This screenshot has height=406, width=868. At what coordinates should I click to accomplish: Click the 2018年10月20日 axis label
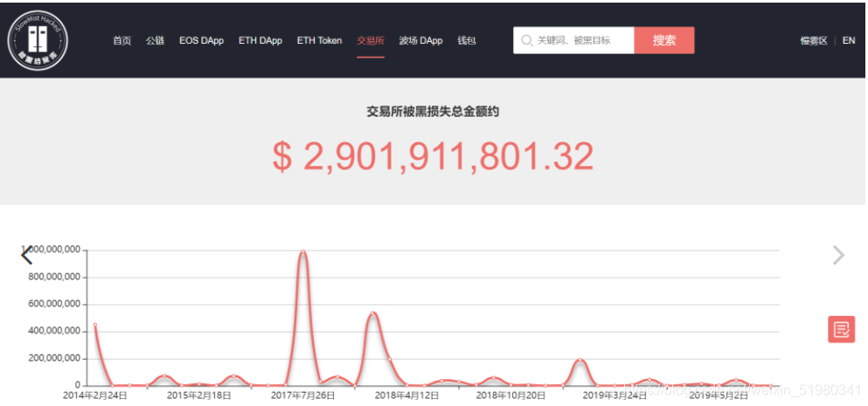[511, 396]
